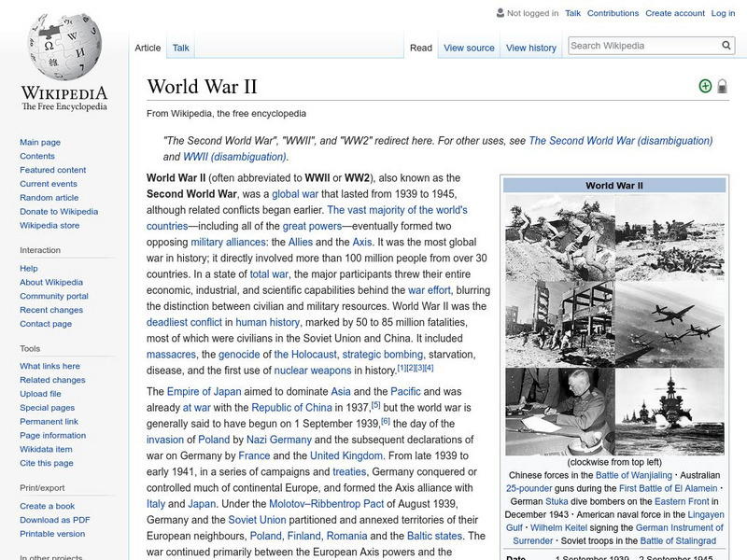This screenshot has height=560, width=747.
Task: Click footnote reference [1]
Action: (x=402, y=368)
